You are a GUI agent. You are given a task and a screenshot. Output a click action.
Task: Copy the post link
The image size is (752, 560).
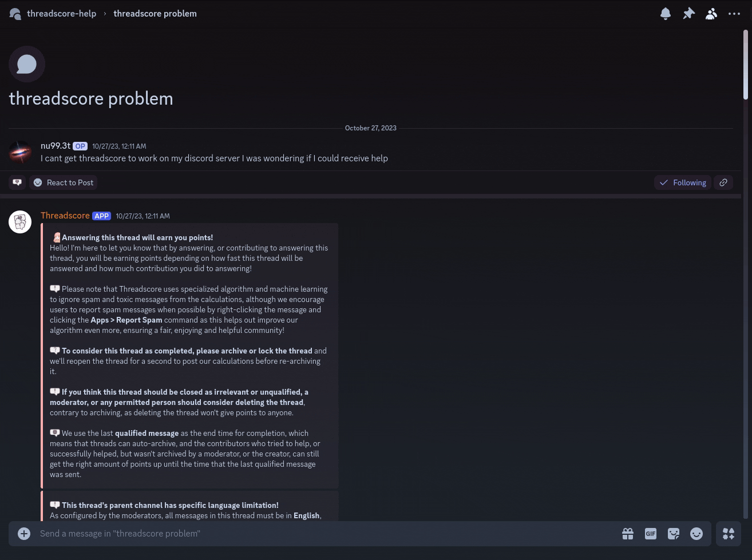coord(723,182)
